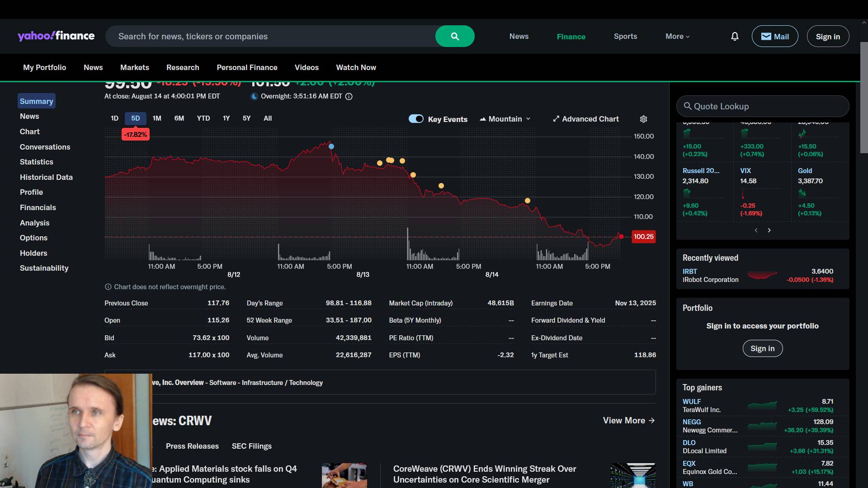Open the Markets navigation menu
The height and width of the screenshot is (488, 868).
pos(134,67)
